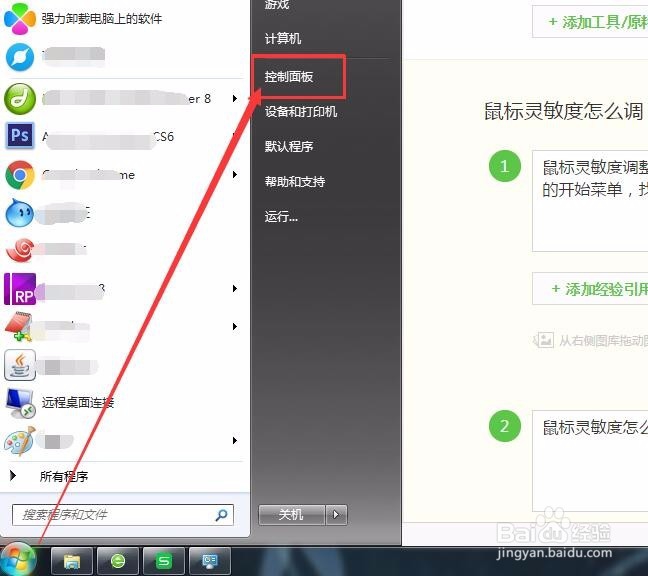Open shutdown options arrow next to 关机
Screen dimensions: 648x576
336,514
